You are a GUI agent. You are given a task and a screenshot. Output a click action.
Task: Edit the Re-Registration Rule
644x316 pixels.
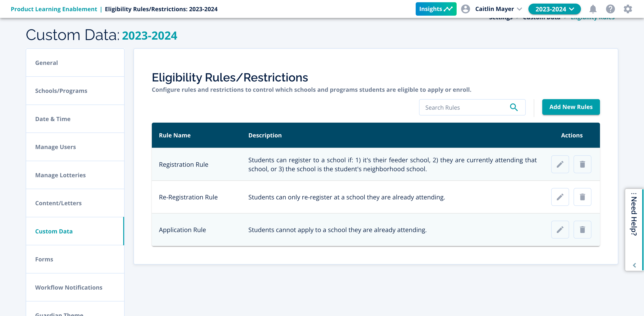coord(560,197)
